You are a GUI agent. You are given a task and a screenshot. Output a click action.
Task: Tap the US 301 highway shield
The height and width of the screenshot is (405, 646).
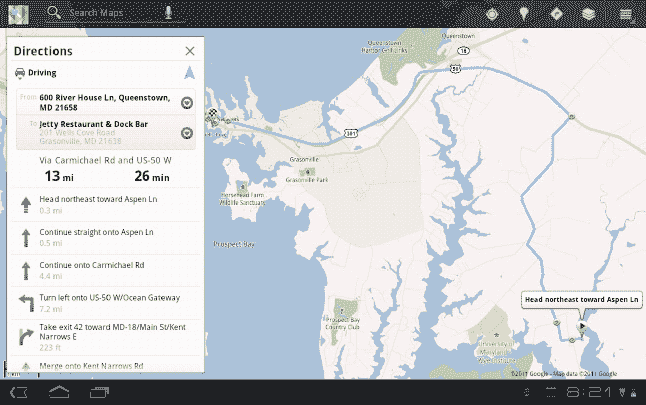(x=351, y=133)
